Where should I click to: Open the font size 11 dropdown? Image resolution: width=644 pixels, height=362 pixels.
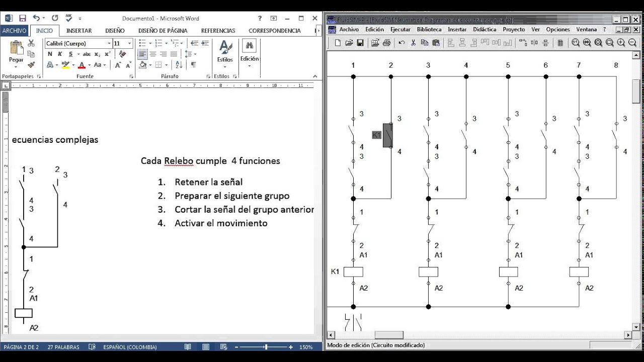(x=130, y=43)
